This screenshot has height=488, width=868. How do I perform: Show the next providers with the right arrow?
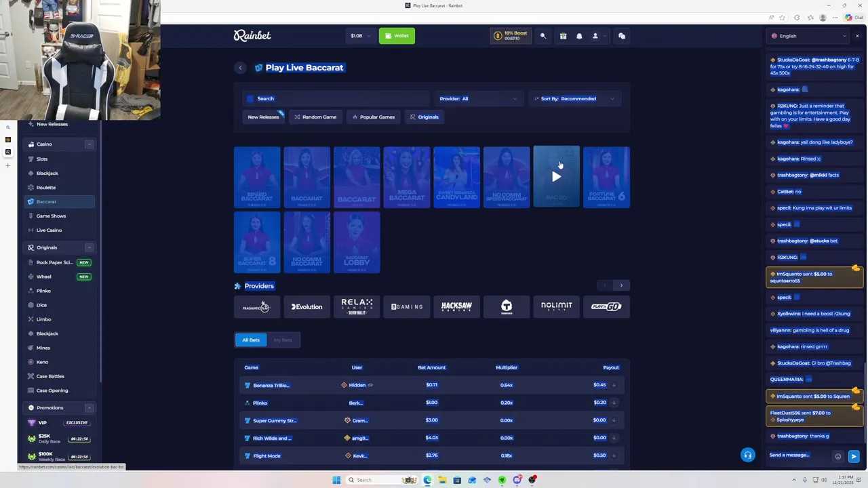[621, 285]
